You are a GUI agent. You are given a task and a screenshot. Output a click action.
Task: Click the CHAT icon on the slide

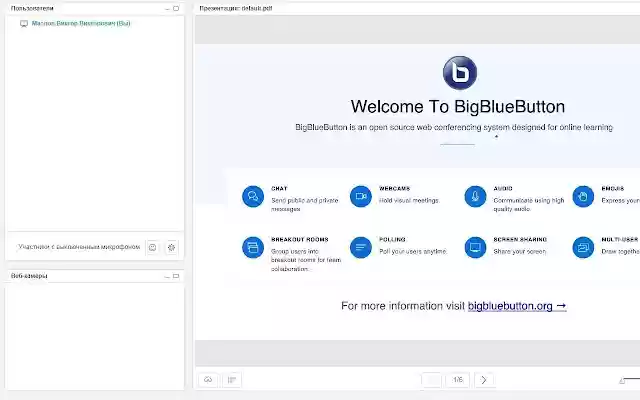pos(253,196)
